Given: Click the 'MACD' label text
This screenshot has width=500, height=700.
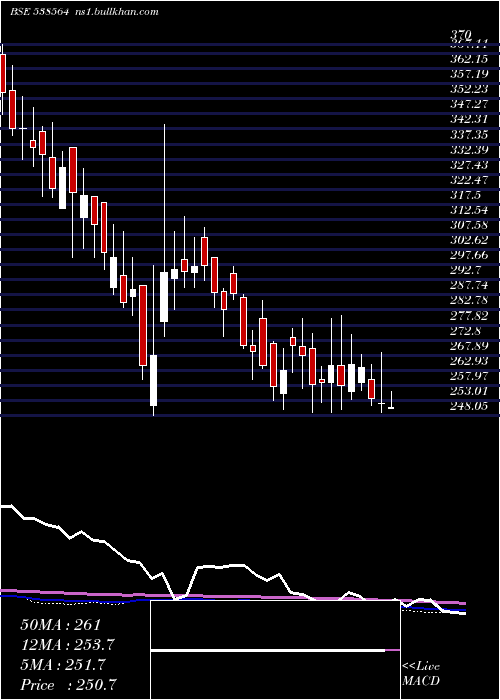Looking at the screenshot, I should coord(421,681).
